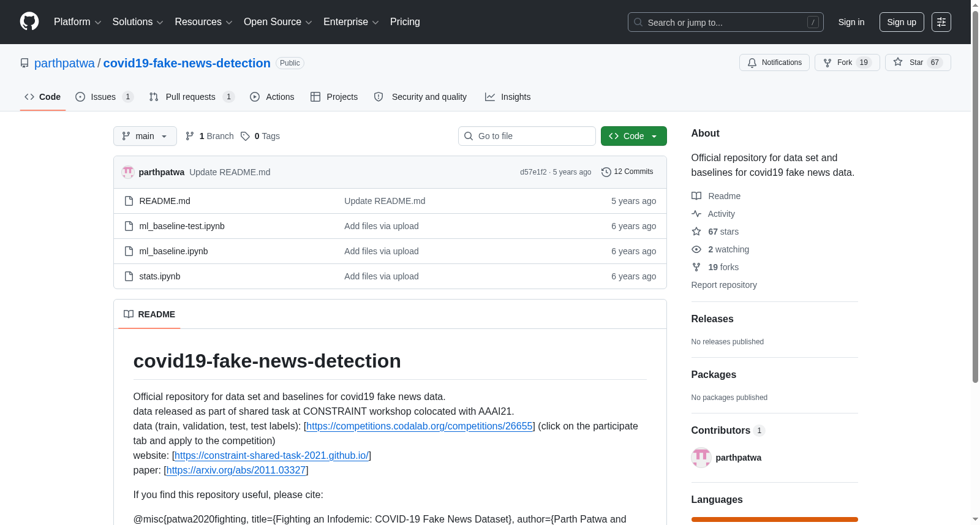The height and width of the screenshot is (525, 980).
Task: Click the fork icon next to 19 forks
Action: pos(696,267)
